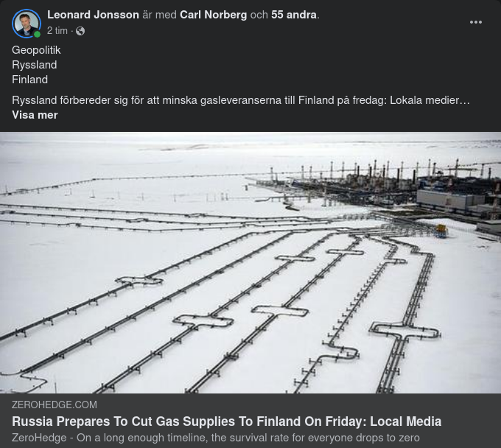Click the 2 tim post timestamp
This screenshot has height=448, width=501.
coord(57,31)
